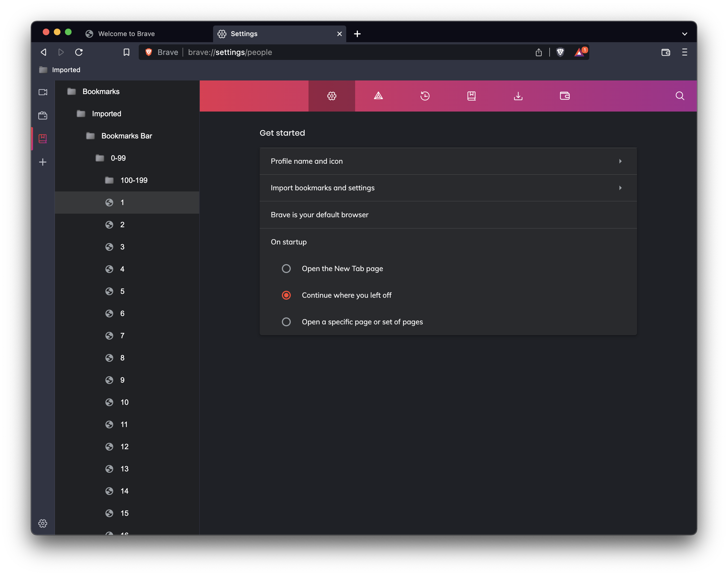This screenshot has width=728, height=576.
Task: Select Open the New Tab page
Action: [x=286, y=269]
